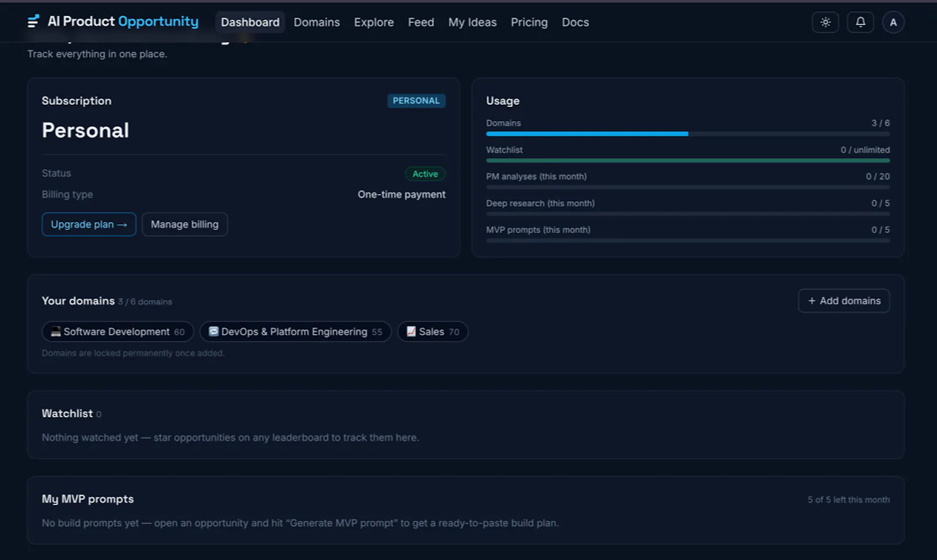The height and width of the screenshot is (560, 937).
Task: Click the 'Subscription' card heading
Action: pyautogui.click(x=77, y=101)
